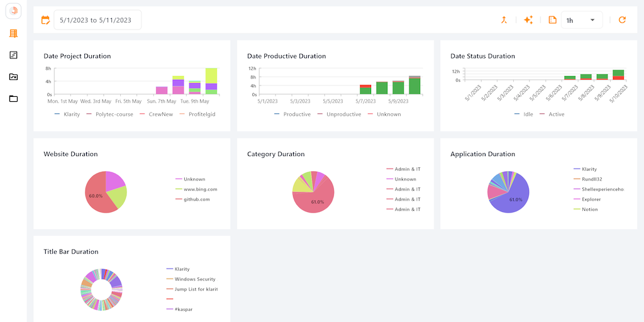Open the orange dashboard icon in the sidebar
The width and height of the screenshot is (644, 322).
[x=13, y=33]
